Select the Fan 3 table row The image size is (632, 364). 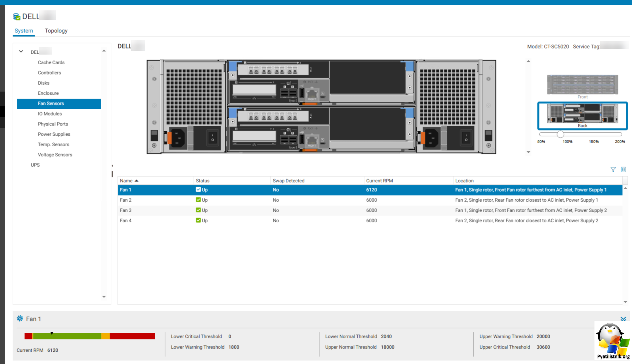(370, 210)
